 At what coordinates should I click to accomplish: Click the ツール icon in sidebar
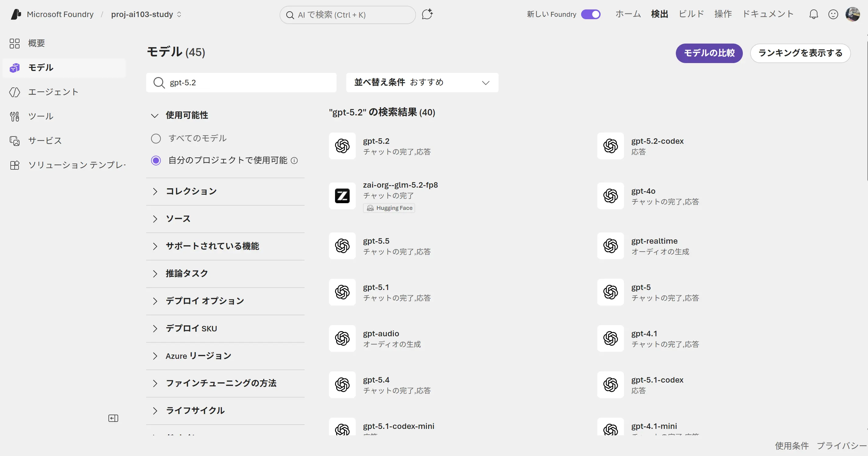15,116
